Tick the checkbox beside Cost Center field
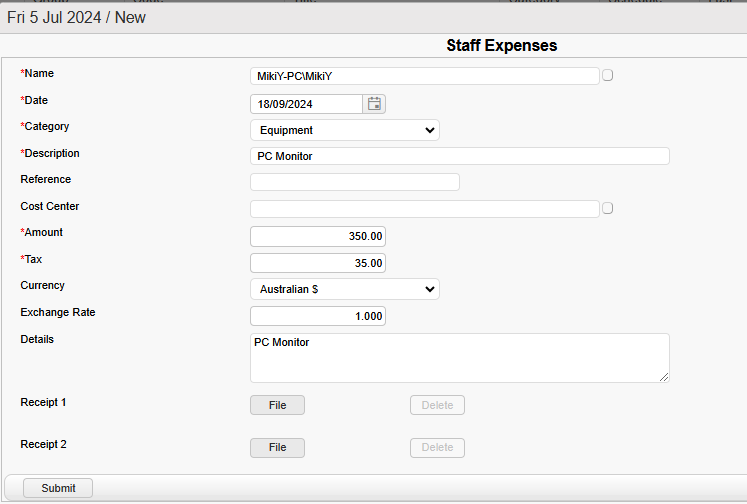This screenshot has height=504, width=747. (607, 208)
